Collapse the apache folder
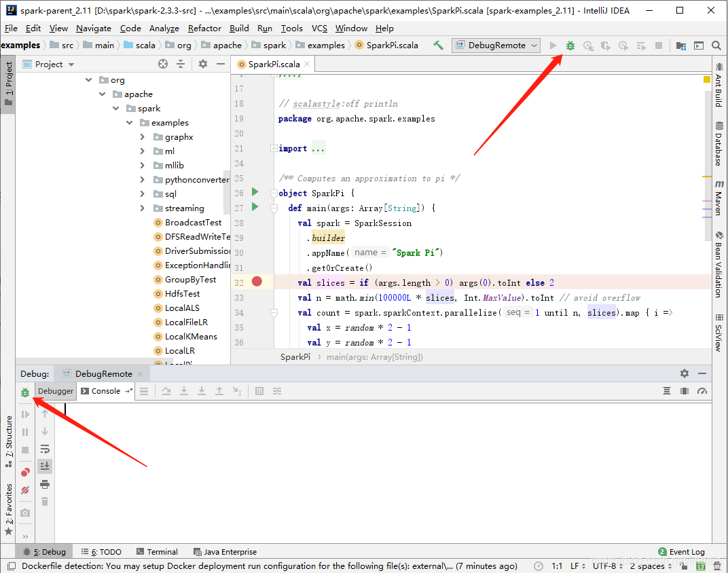Viewport: 728px width, 573px height. pyautogui.click(x=102, y=94)
